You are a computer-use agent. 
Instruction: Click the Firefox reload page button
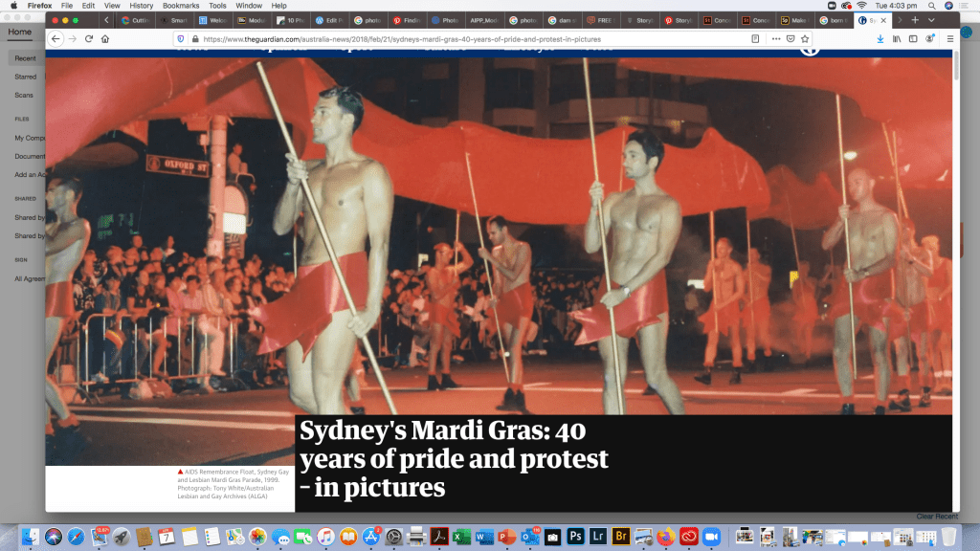[89, 38]
